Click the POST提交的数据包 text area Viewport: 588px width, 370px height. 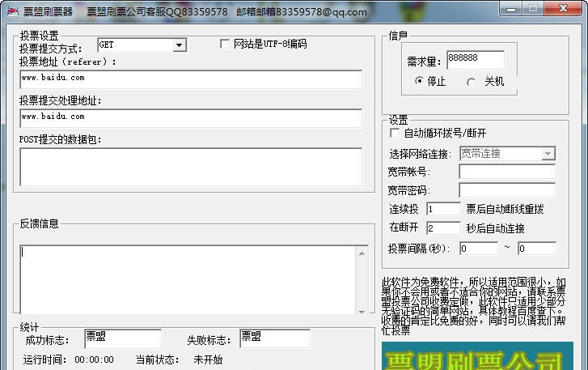(191, 167)
